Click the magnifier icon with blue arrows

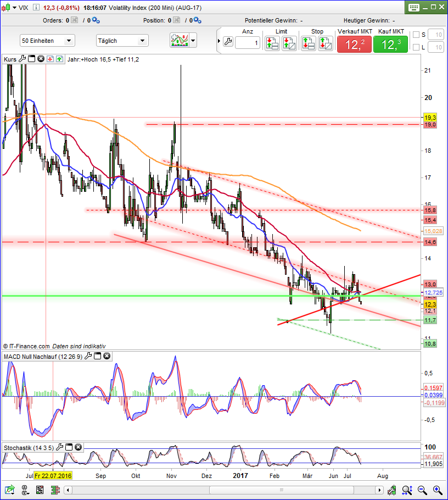[x=407, y=490]
